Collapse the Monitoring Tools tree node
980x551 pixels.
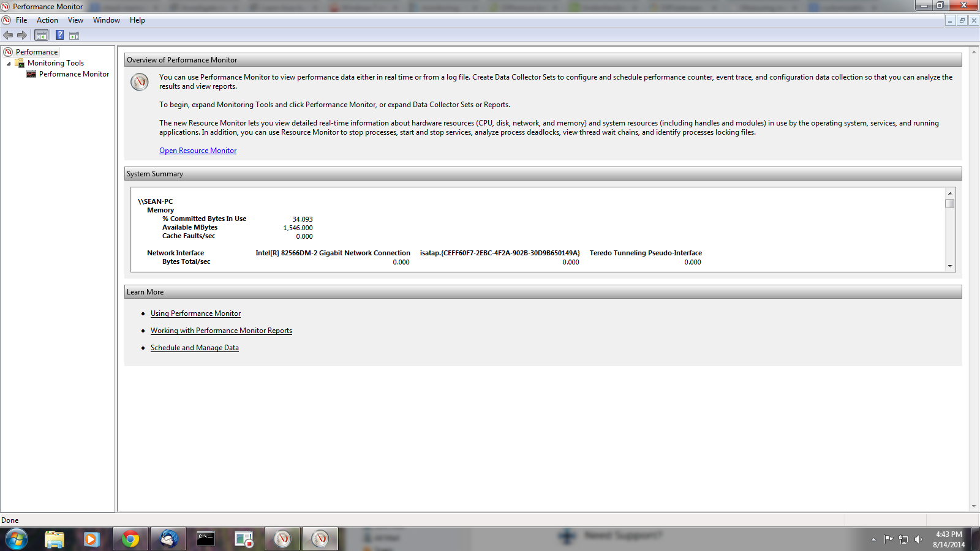tap(9, 64)
